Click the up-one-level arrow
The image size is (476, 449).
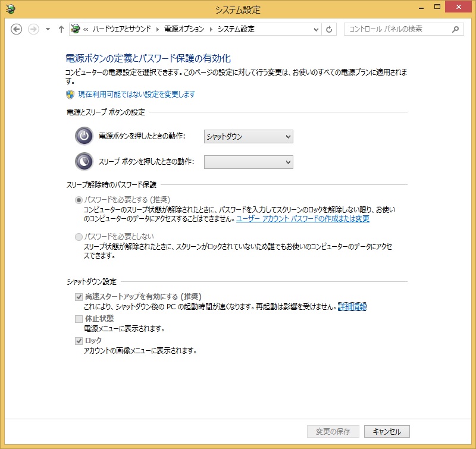(x=61, y=29)
